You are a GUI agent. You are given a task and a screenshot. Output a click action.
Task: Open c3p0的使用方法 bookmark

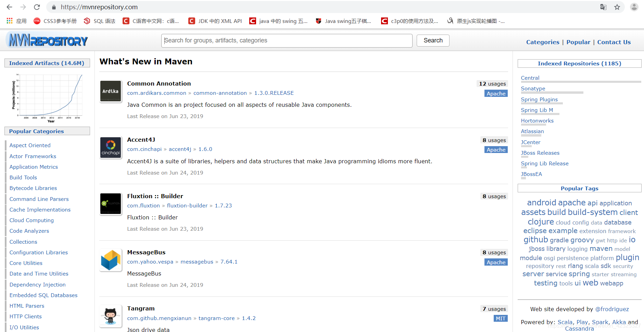pyautogui.click(x=410, y=21)
